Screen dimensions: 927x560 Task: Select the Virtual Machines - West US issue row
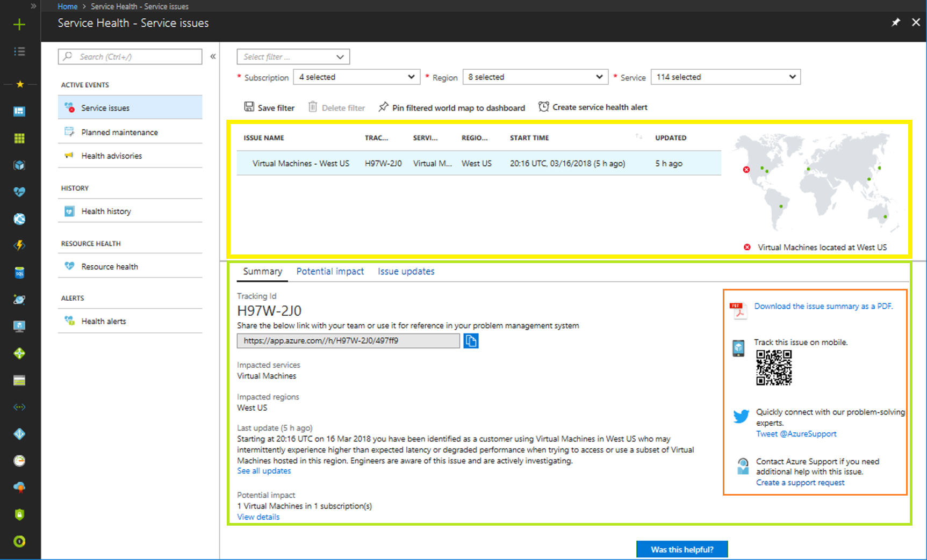tap(479, 163)
